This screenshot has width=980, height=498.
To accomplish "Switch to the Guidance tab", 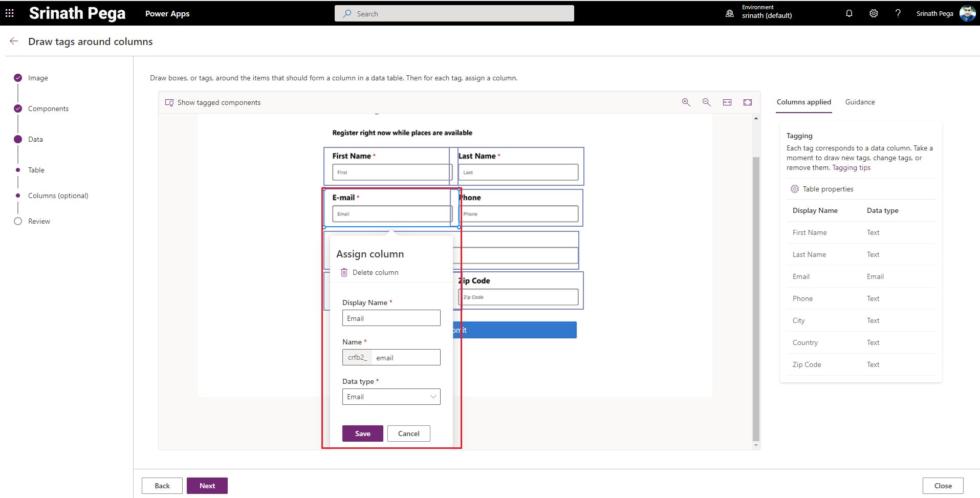I will pyautogui.click(x=860, y=102).
